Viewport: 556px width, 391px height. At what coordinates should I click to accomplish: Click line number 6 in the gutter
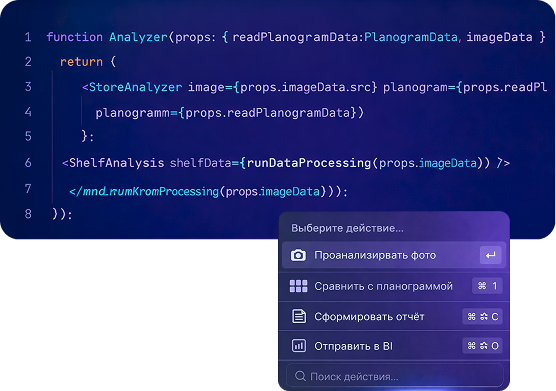click(28, 163)
